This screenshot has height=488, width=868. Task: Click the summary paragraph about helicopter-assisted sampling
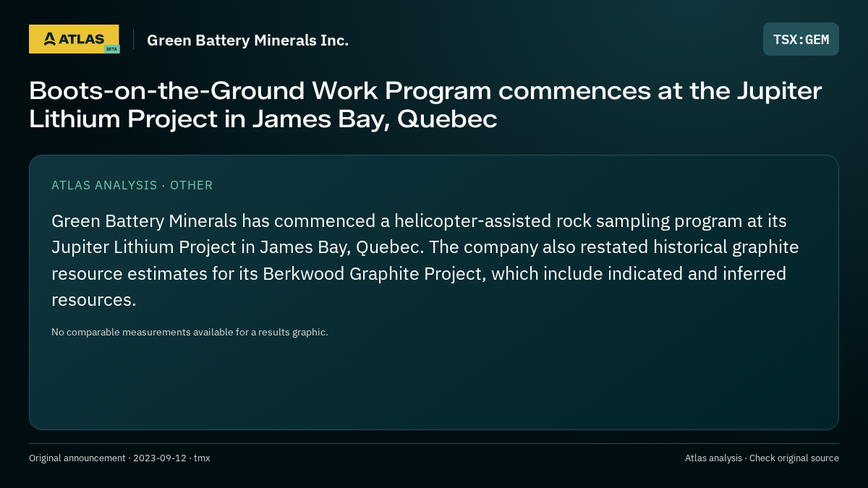click(x=425, y=260)
